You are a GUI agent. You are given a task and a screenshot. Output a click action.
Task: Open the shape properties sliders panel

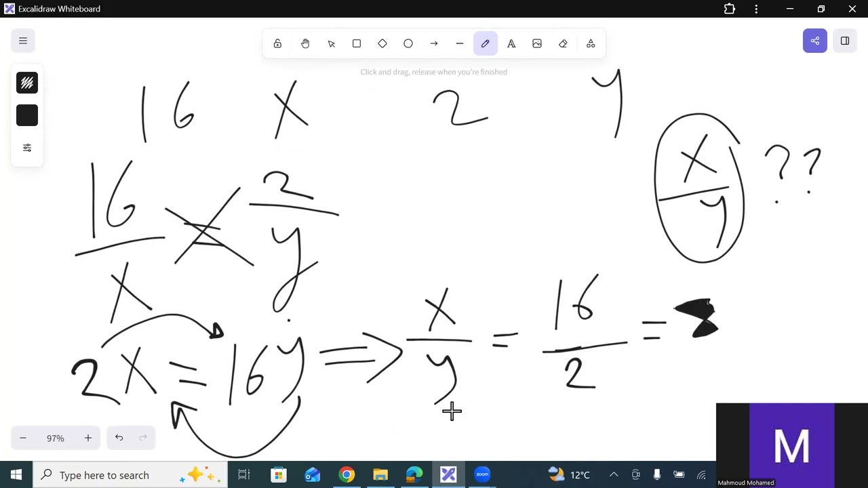[x=27, y=148]
